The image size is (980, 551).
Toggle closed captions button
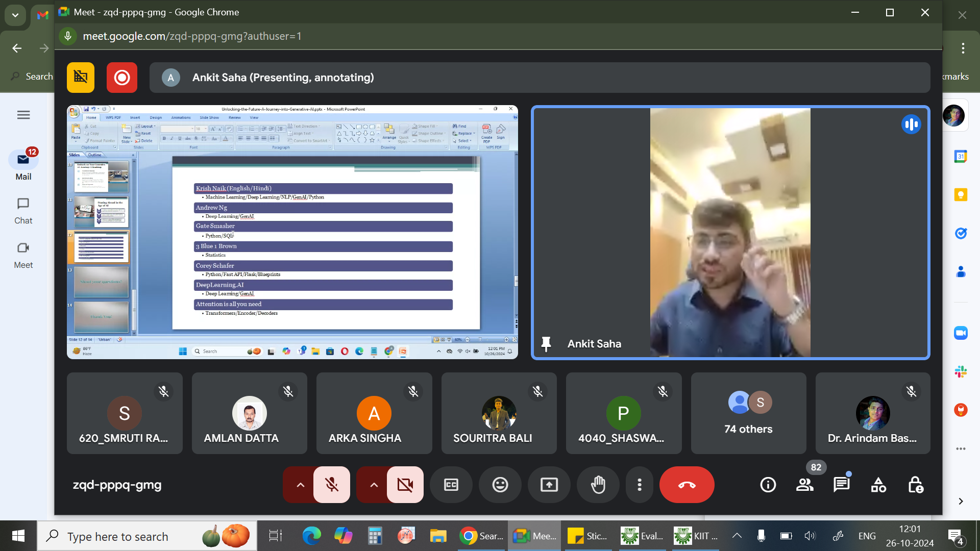click(451, 485)
